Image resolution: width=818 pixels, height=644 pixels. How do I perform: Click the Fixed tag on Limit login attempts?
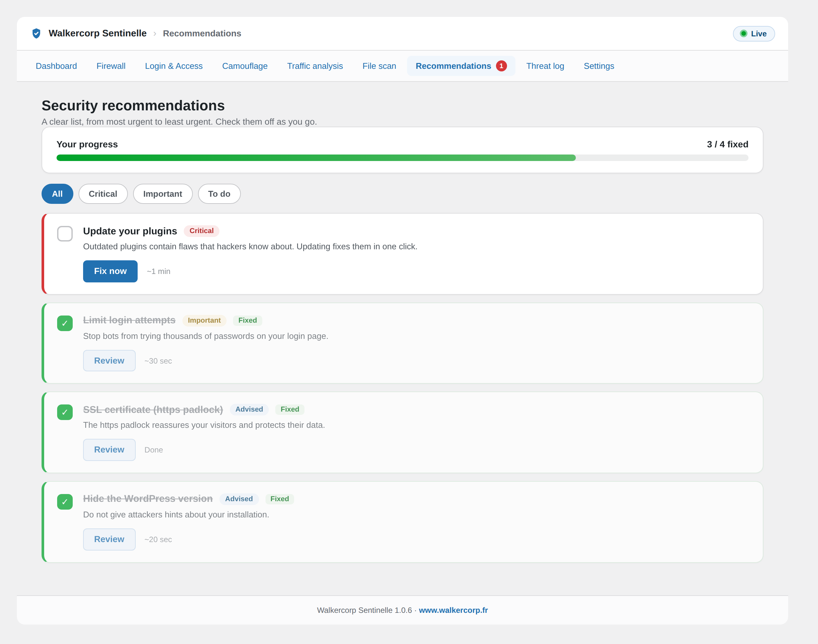click(247, 320)
